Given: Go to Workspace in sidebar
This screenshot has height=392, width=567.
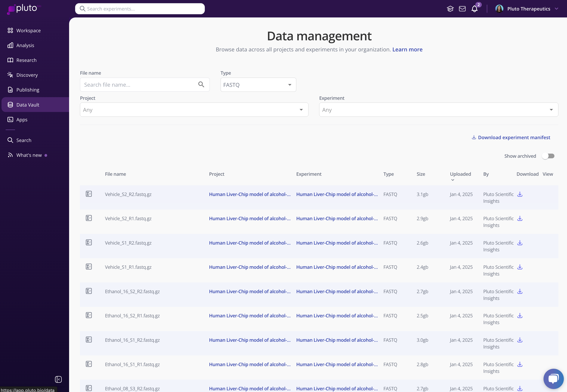Looking at the screenshot, I should coord(28,30).
